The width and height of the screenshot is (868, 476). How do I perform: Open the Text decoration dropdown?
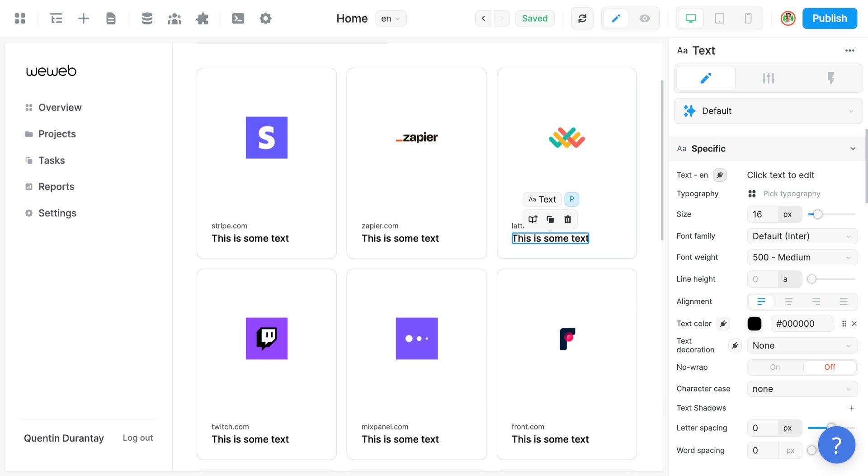[802, 346]
